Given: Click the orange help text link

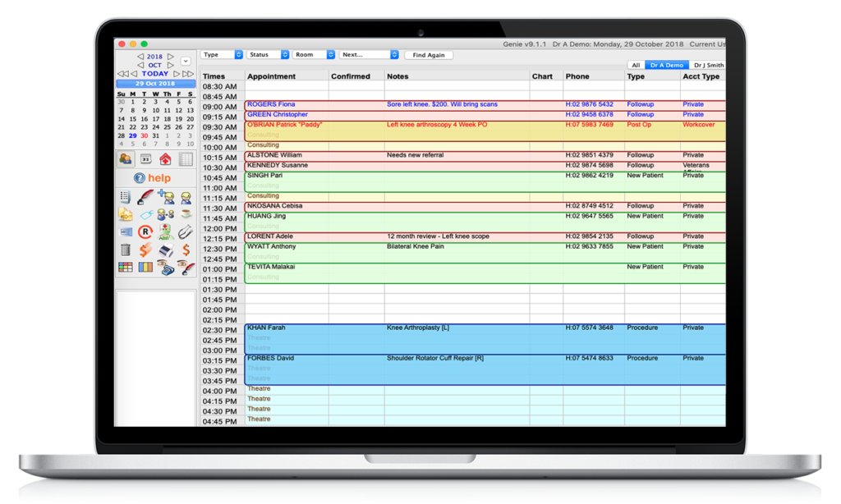Looking at the screenshot, I should point(159,178).
